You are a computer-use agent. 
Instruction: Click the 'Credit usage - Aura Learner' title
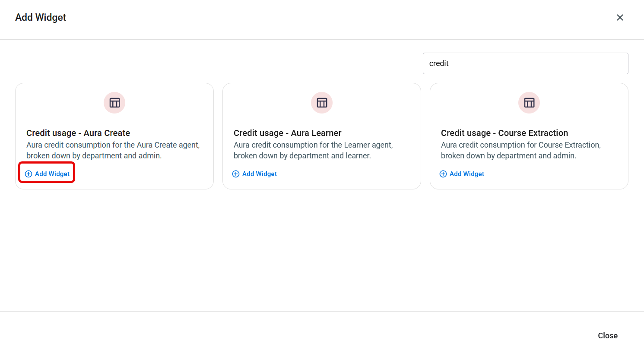coord(288,133)
